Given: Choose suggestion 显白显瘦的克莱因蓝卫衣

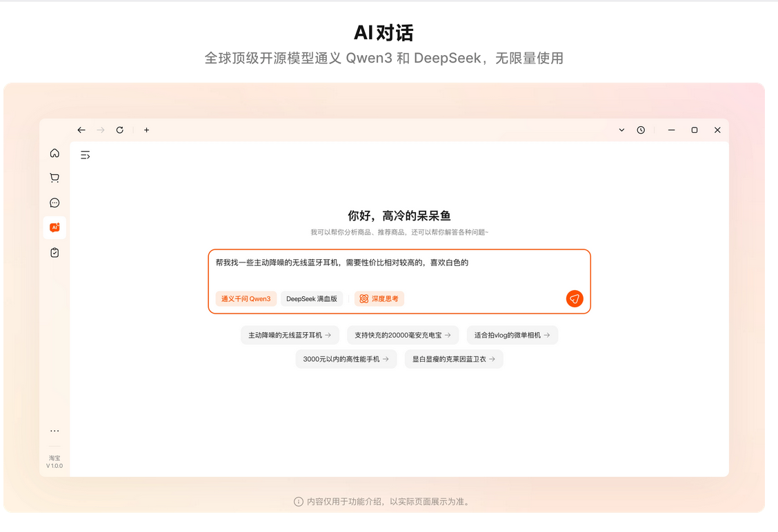Looking at the screenshot, I should tap(454, 359).
